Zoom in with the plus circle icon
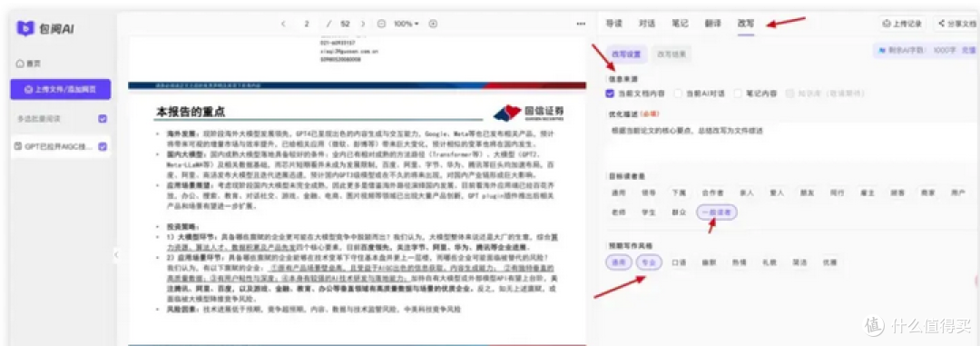 (433, 24)
